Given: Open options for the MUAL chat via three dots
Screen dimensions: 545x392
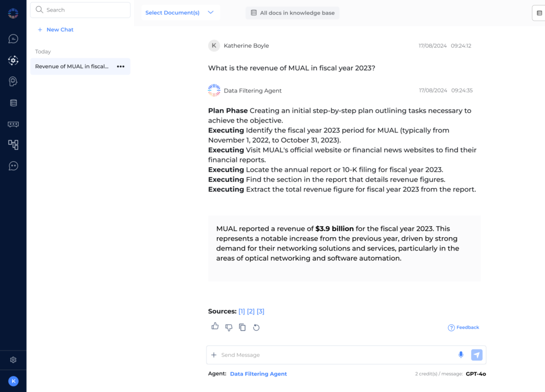Looking at the screenshot, I should tap(121, 66).
